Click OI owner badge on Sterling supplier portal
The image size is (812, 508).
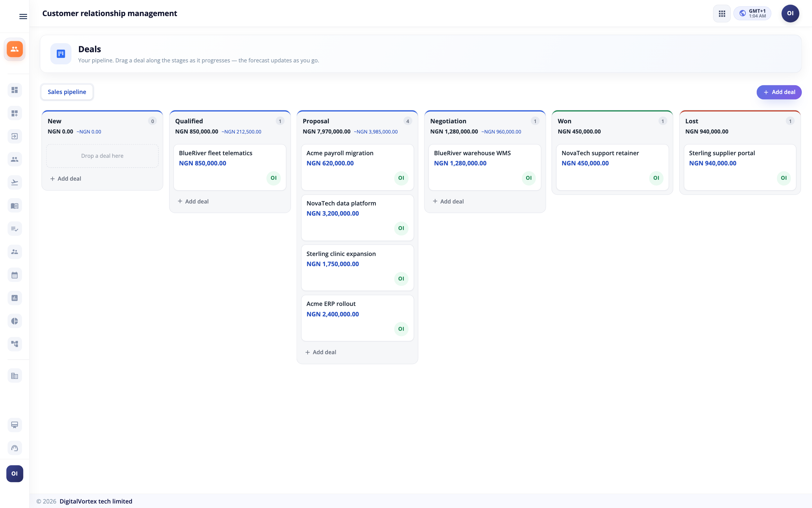(784, 178)
